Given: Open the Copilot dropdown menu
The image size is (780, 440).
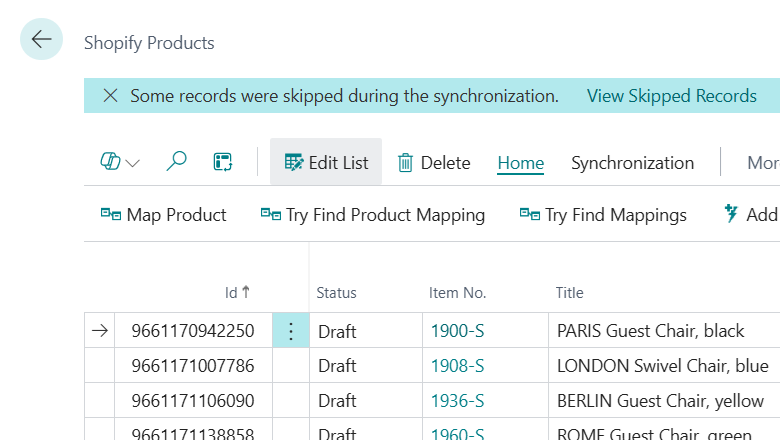Looking at the screenshot, I should click(120, 163).
